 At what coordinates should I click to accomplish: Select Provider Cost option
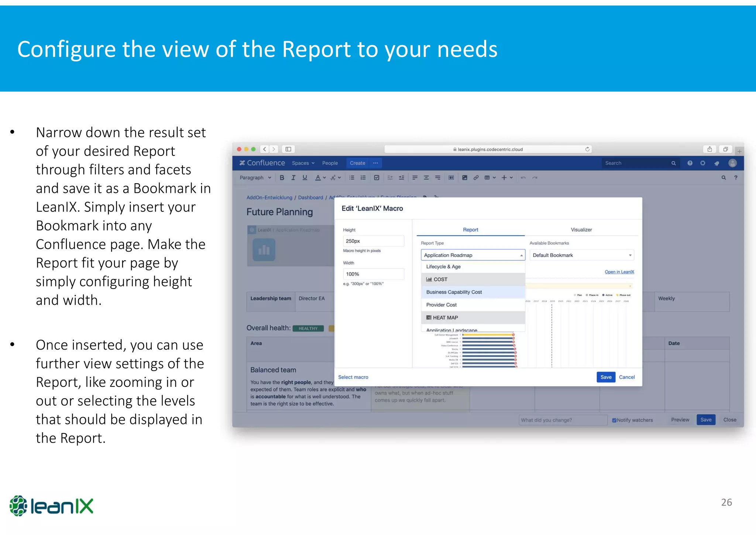tap(473, 305)
